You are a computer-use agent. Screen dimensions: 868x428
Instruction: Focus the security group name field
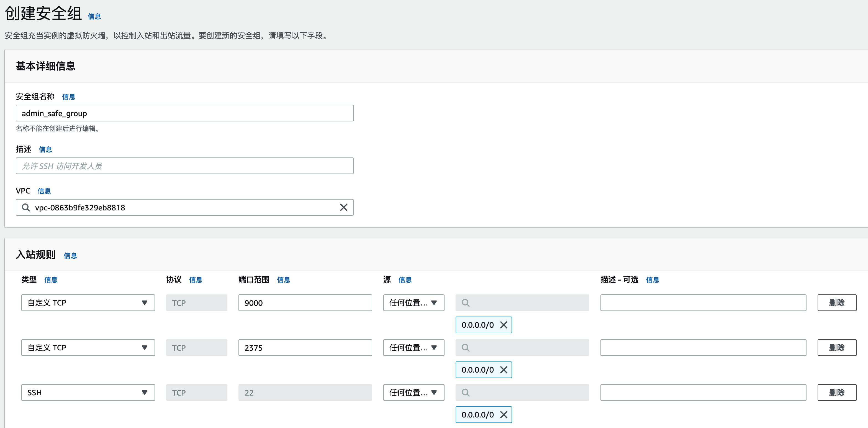(x=185, y=113)
